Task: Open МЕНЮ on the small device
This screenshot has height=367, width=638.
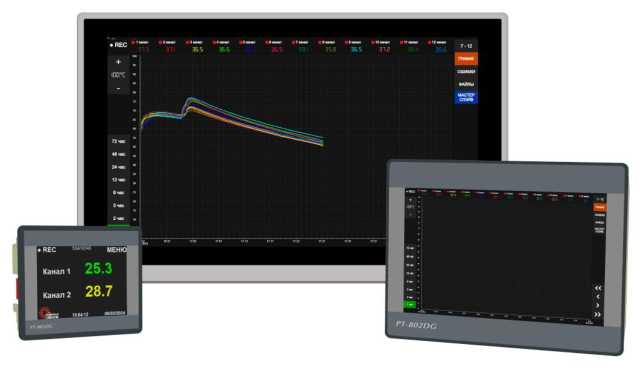Action: click(116, 249)
